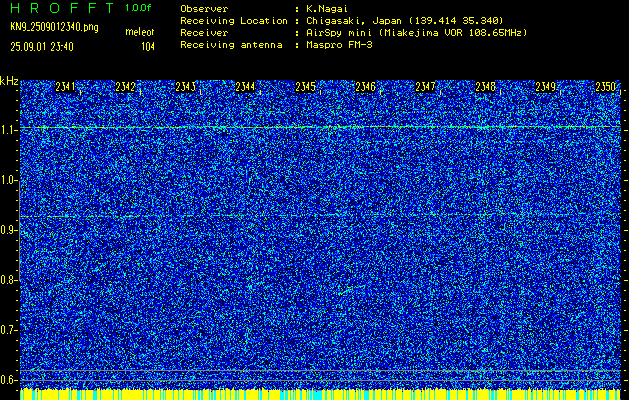629x400 pixels.
Task: Click the 0.7 frequency axis label
Action: [x=8, y=330]
